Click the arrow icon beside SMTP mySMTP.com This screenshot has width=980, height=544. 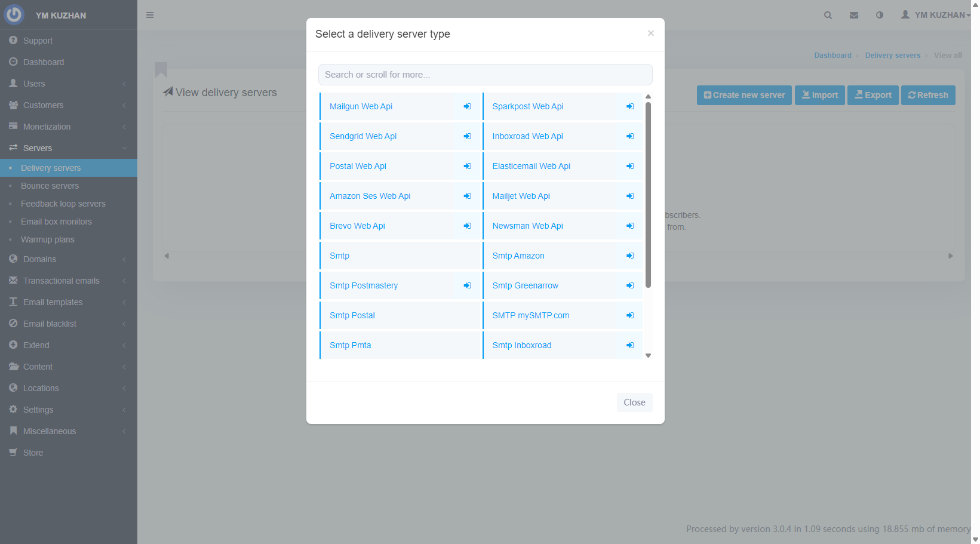[x=630, y=315]
